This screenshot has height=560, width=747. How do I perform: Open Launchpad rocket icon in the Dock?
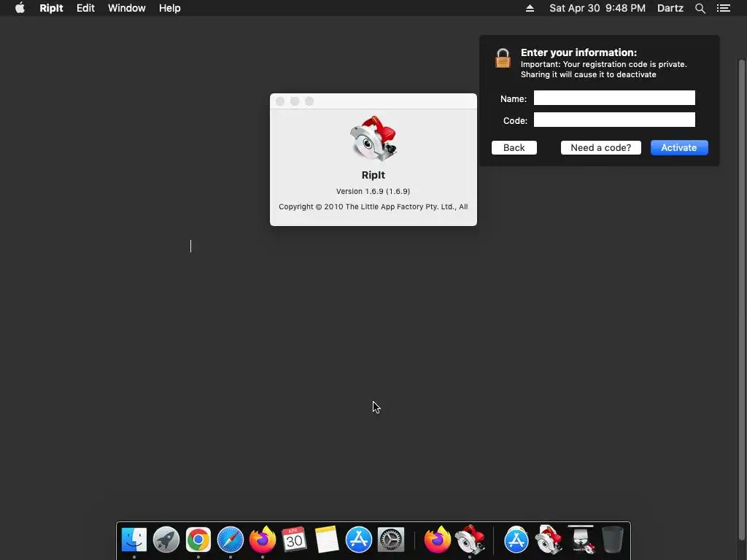coord(166,540)
